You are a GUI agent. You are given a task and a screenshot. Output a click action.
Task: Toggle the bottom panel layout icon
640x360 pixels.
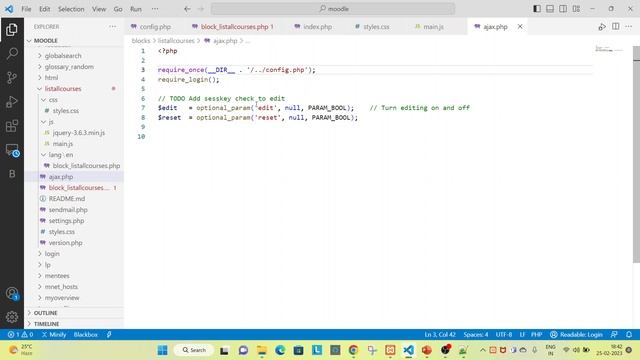click(550, 9)
